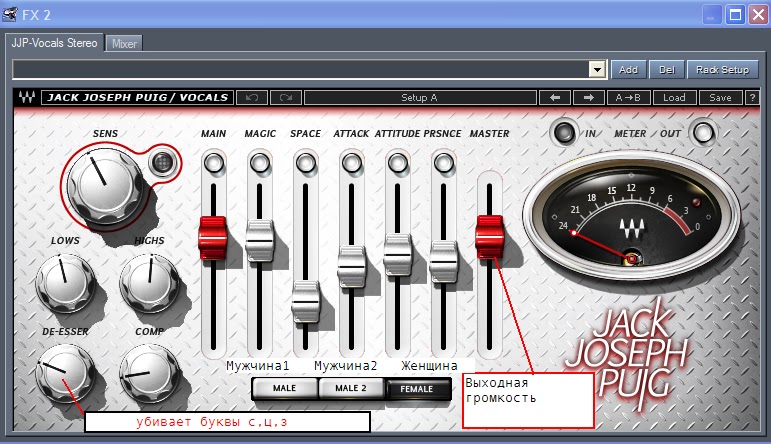Toggle the PRSNCE fader on/off light
The height and width of the screenshot is (444, 771).
(444, 163)
